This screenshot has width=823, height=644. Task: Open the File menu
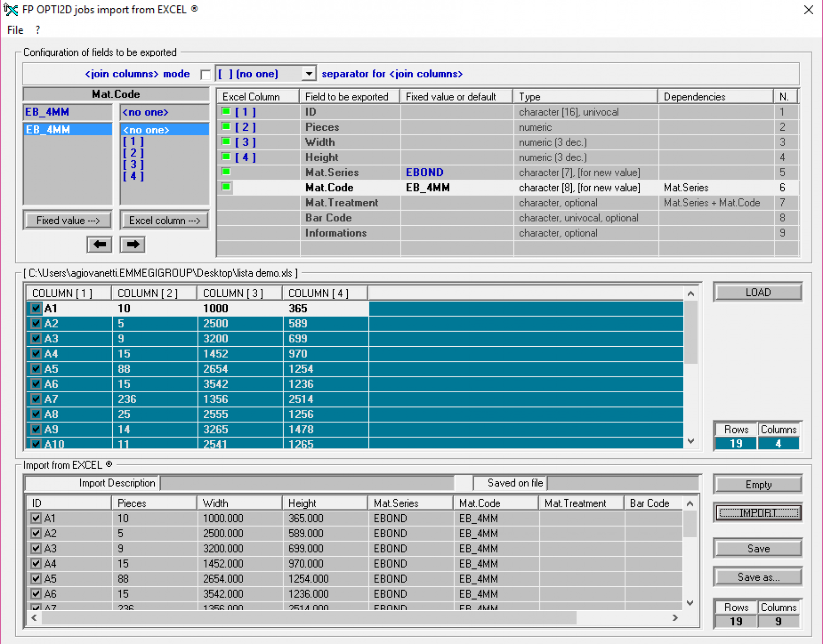[x=15, y=30]
